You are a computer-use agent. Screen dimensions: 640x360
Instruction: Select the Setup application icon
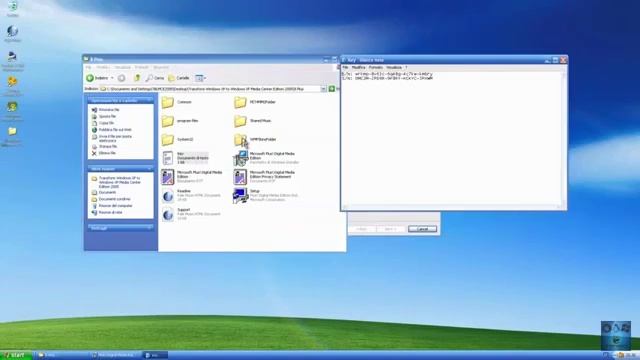click(x=240, y=196)
